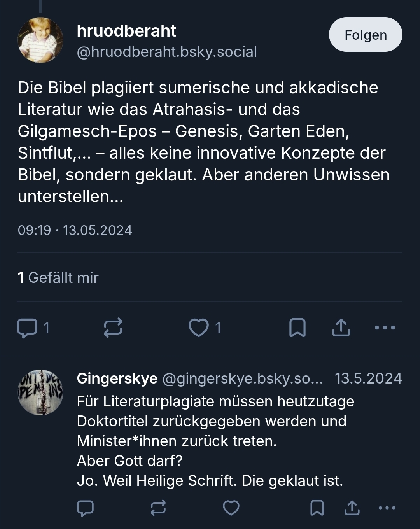Viewport: 420px width, 529px height.
Task: Open hruodberaht's profile picture
Action: pyautogui.click(x=40, y=40)
